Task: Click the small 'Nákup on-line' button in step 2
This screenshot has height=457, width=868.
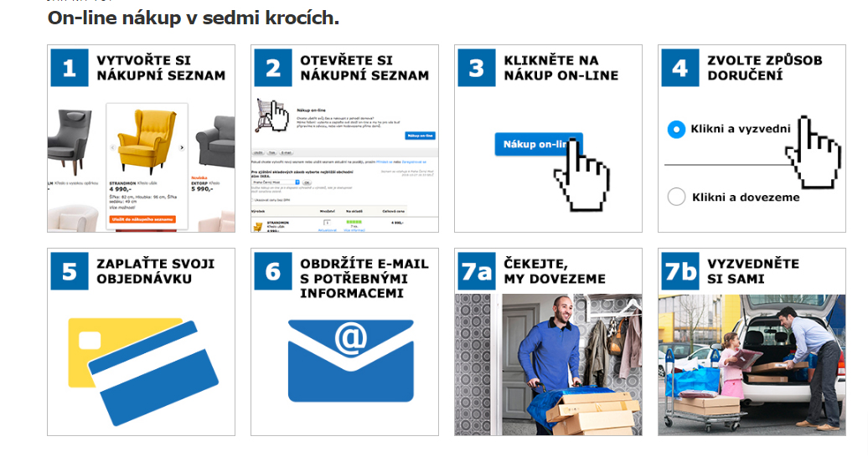Action: [420, 136]
